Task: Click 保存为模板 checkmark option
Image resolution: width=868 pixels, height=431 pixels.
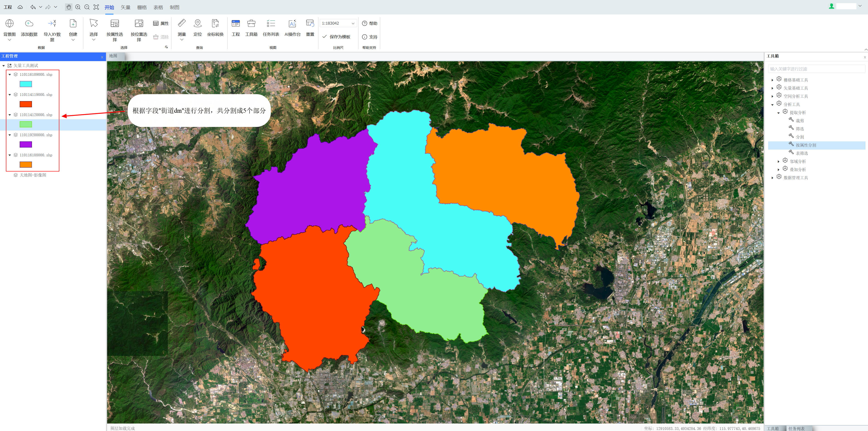Action: point(336,37)
